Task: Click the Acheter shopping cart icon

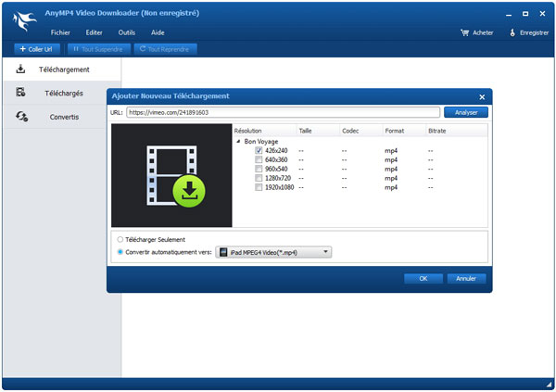Action: [464, 32]
